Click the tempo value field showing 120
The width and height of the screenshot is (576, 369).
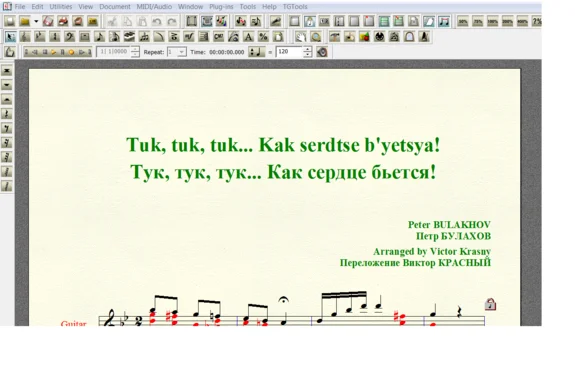(x=290, y=52)
